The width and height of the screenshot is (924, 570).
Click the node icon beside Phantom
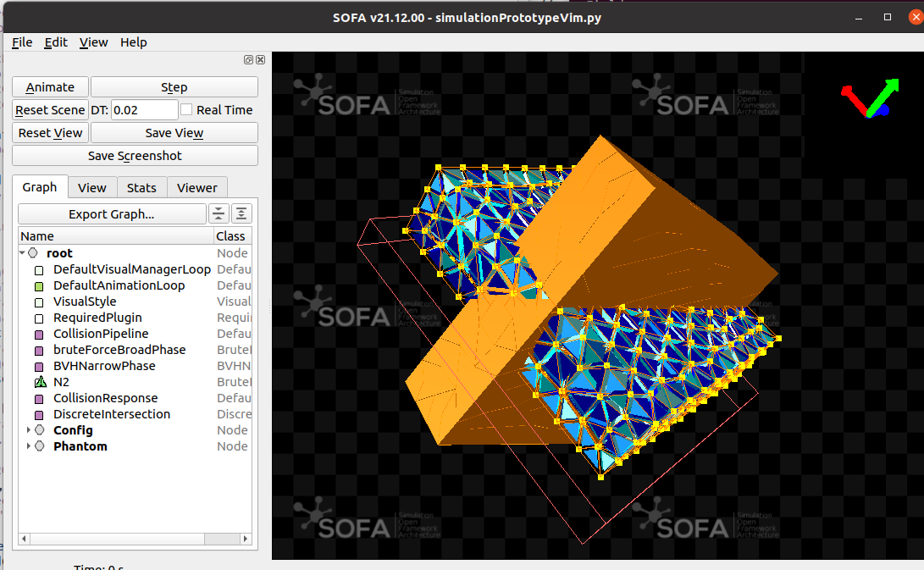click(x=39, y=446)
